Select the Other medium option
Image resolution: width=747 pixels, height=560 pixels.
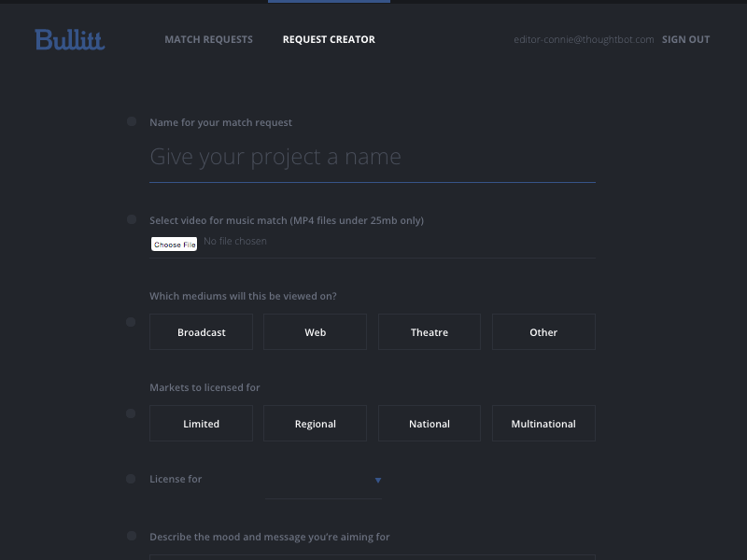(543, 332)
